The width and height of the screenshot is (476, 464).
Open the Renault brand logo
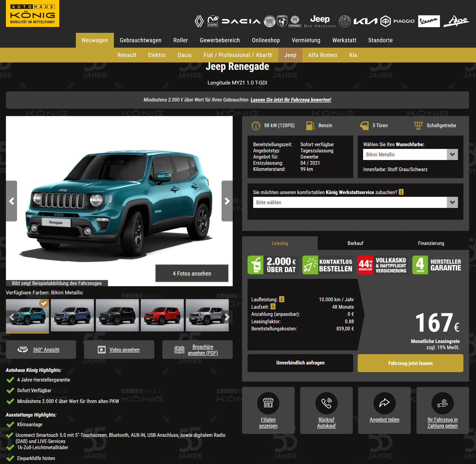(199, 21)
